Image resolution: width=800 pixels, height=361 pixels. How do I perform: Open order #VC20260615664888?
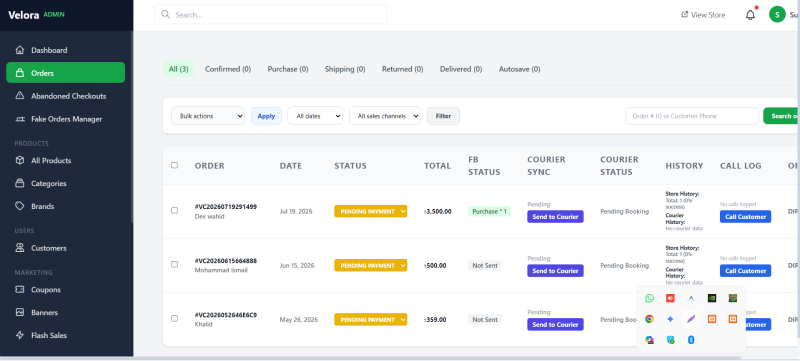click(x=226, y=261)
